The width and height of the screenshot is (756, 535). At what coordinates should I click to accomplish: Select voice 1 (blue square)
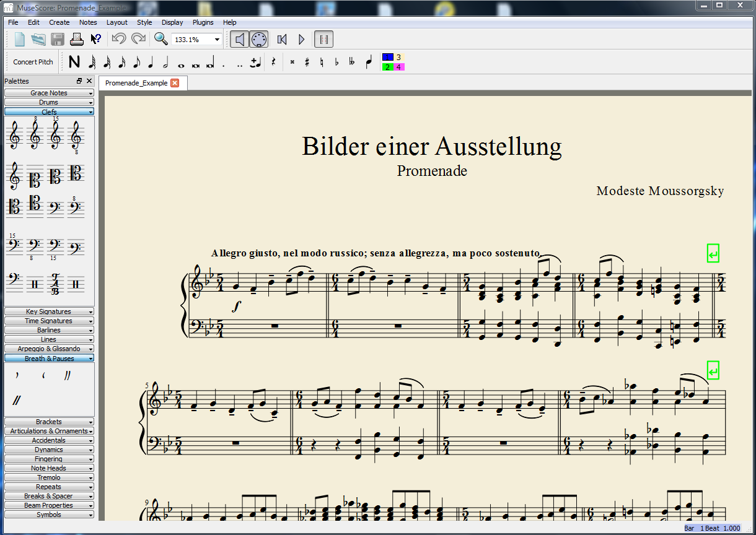[388, 57]
